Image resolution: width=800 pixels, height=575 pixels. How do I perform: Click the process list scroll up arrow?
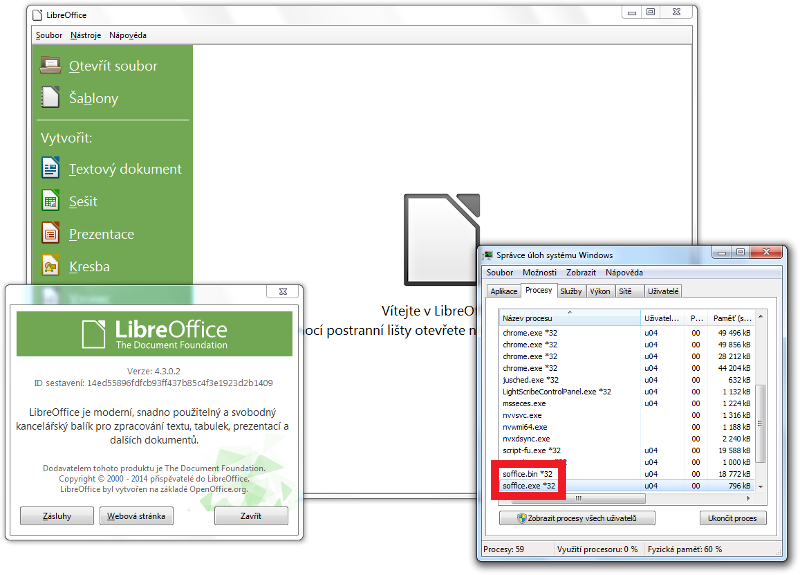point(760,317)
